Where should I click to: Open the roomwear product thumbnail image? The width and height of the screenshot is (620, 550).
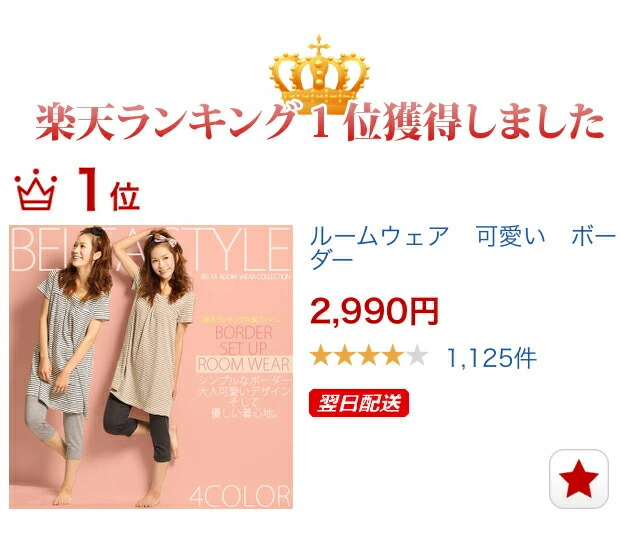tap(151, 367)
